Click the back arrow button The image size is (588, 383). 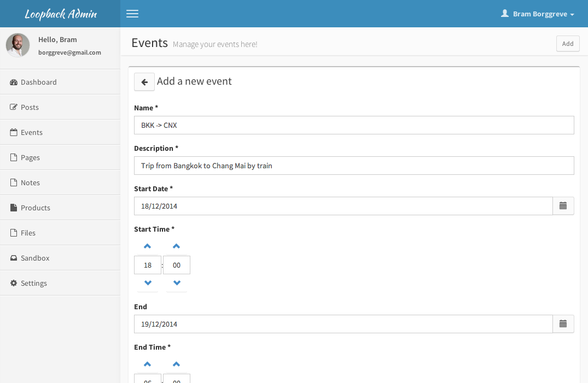tap(144, 82)
